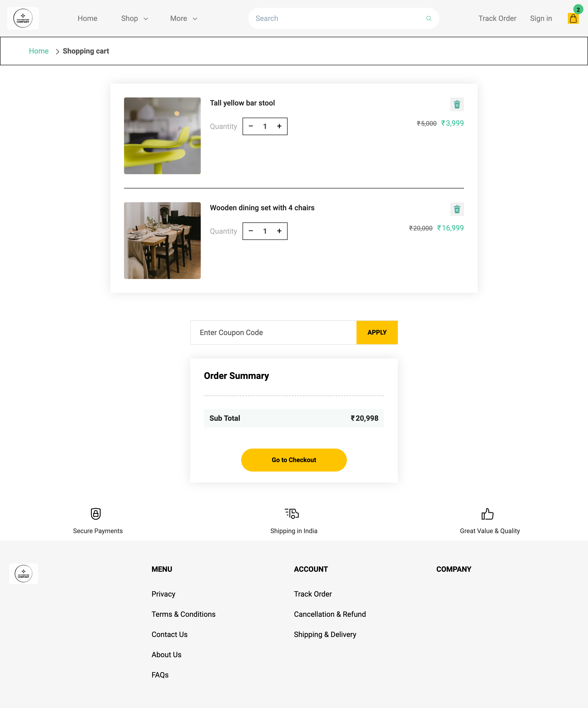Focus the Enter Coupon Code field

pyautogui.click(x=273, y=333)
